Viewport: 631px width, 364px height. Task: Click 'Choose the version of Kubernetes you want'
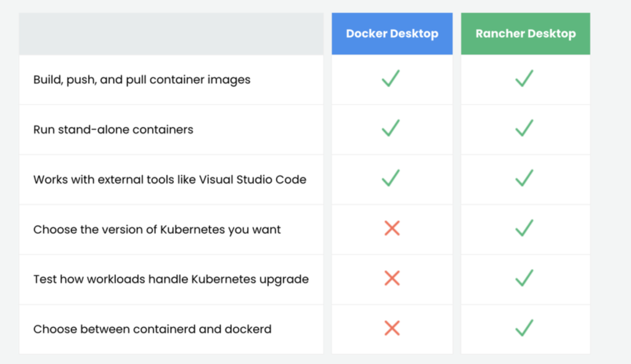(157, 230)
